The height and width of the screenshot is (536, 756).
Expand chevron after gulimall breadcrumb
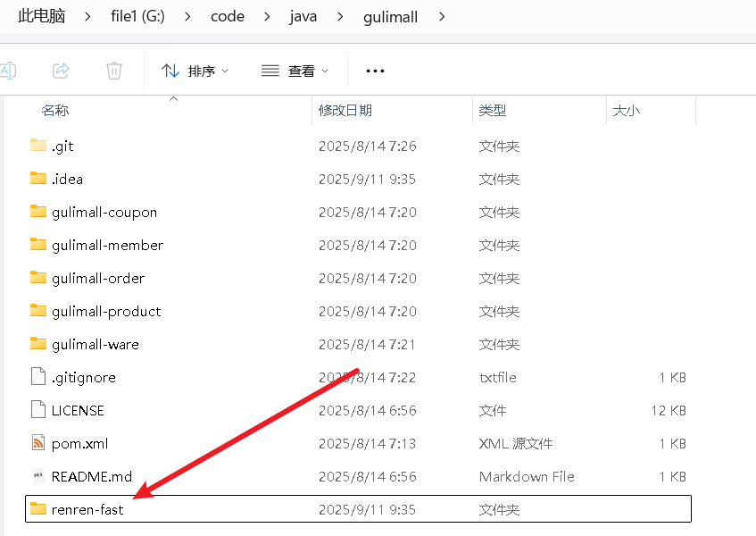pos(442,17)
